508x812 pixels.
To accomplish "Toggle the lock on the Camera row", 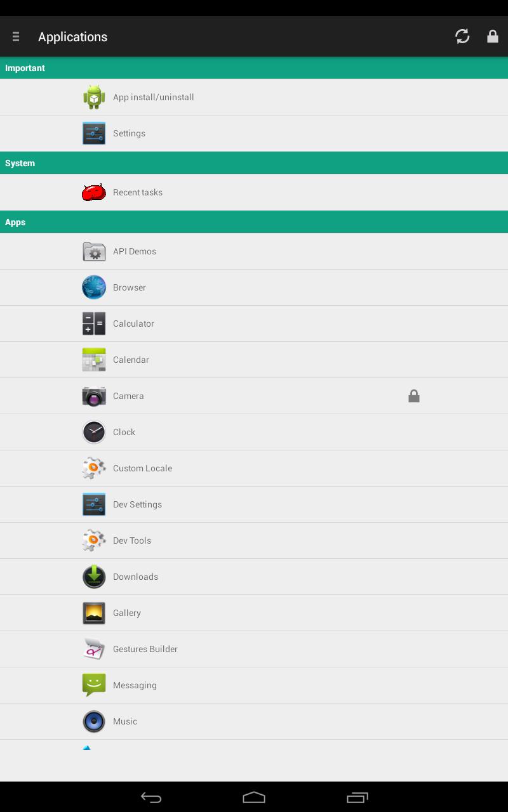I will pyautogui.click(x=414, y=396).
